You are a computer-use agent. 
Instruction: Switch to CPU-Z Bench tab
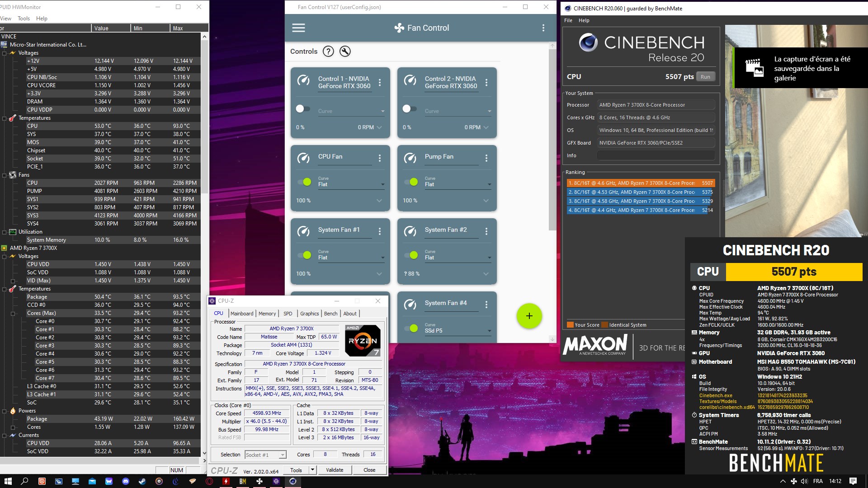(x=330, y=314)
